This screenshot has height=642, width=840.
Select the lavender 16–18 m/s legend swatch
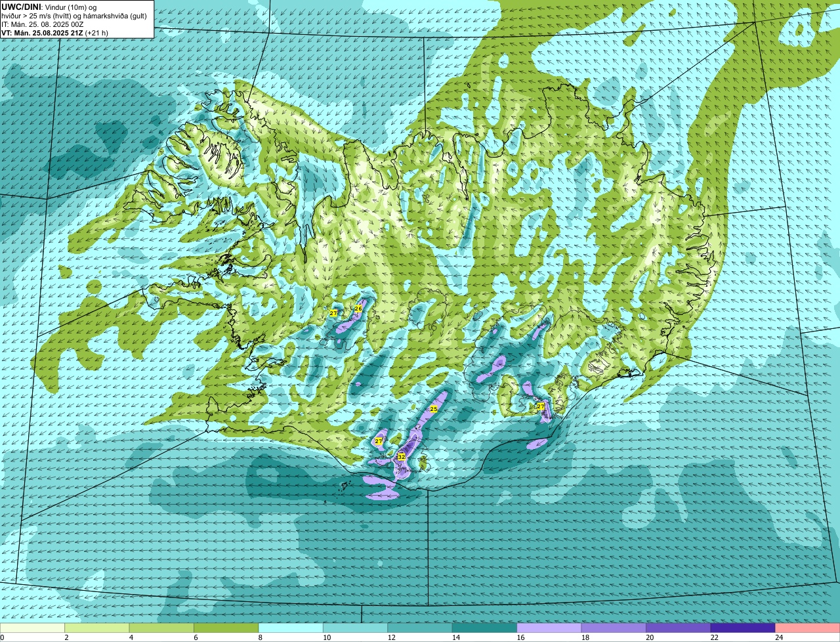coord(549,628)
